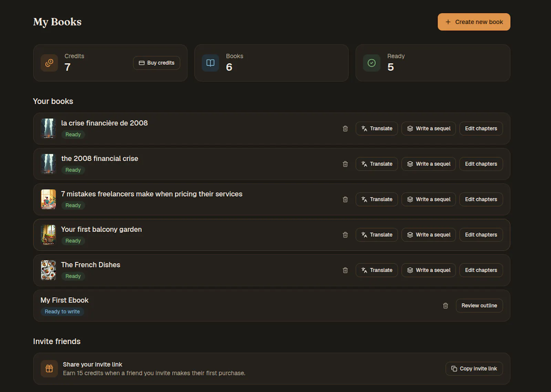Click the Books count value 6
The image size is (551, 392).
point(229,67)
